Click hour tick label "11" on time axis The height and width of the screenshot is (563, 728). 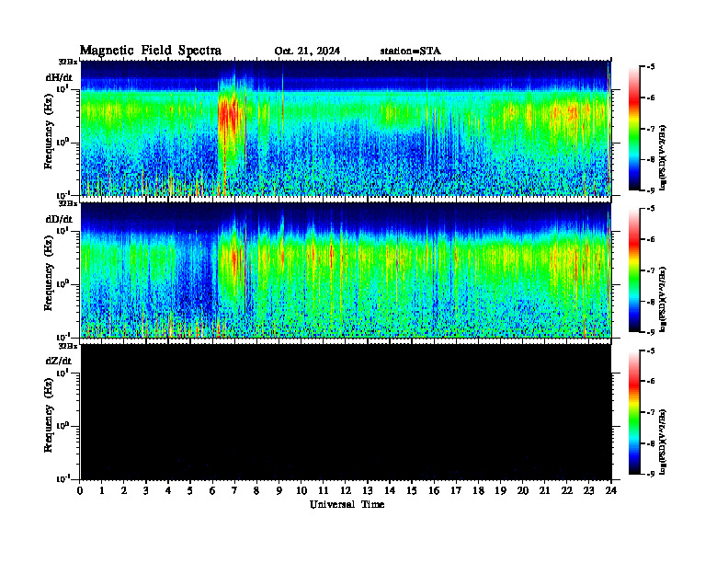pos(324,490)
